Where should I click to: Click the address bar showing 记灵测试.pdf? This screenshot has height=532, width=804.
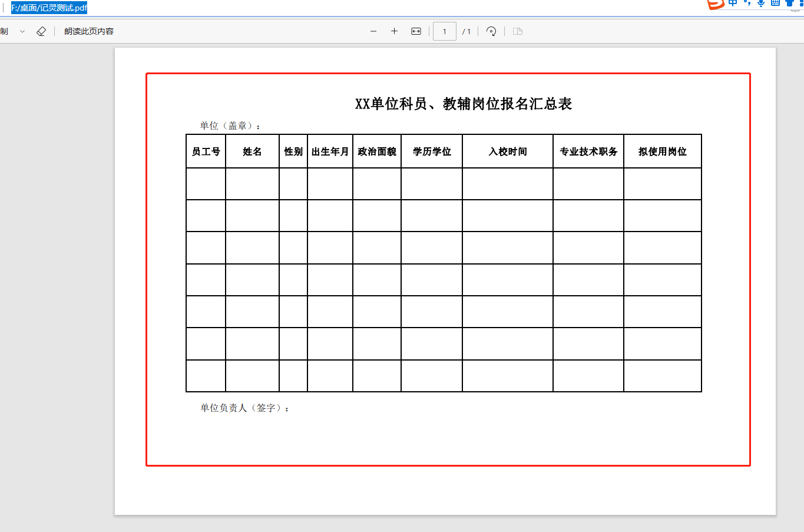[49, 8]
